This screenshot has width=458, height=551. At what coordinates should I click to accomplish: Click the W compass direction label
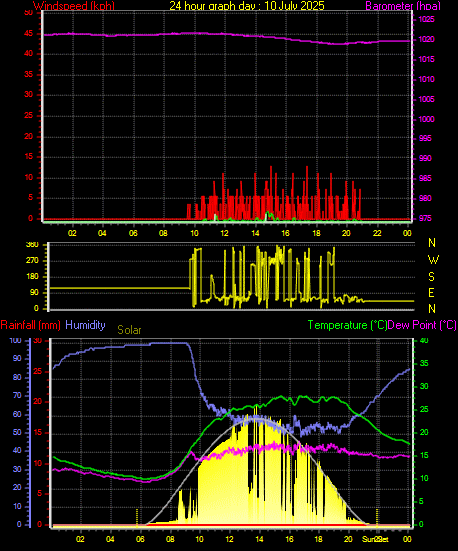pyautogui.click(x=433, y=260)
